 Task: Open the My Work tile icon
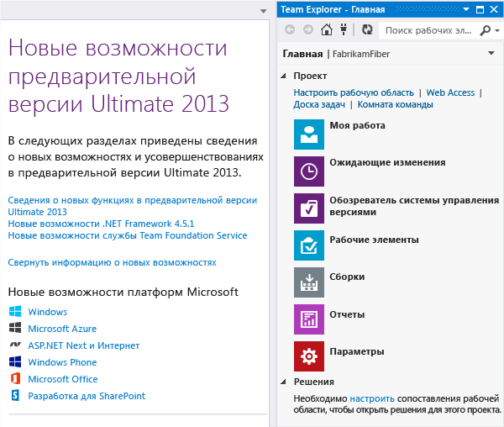[x=309, y=134]
